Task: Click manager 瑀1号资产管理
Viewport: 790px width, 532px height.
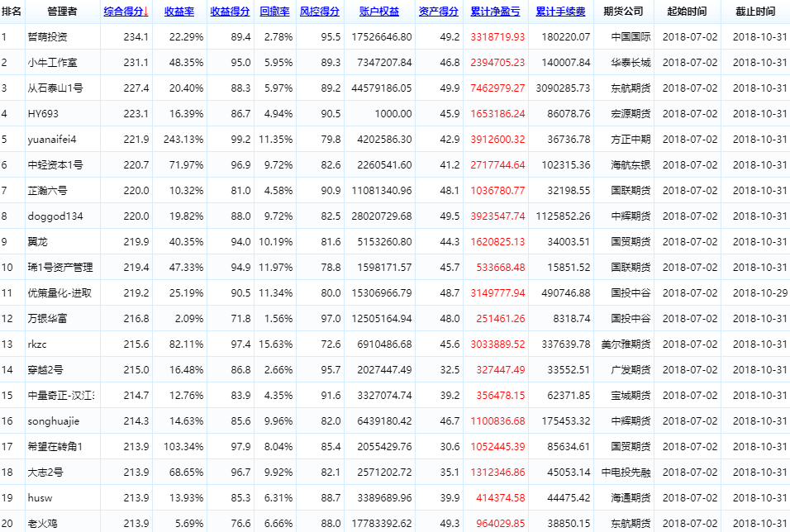Action: pyautogui.click(x=60, y=268)
